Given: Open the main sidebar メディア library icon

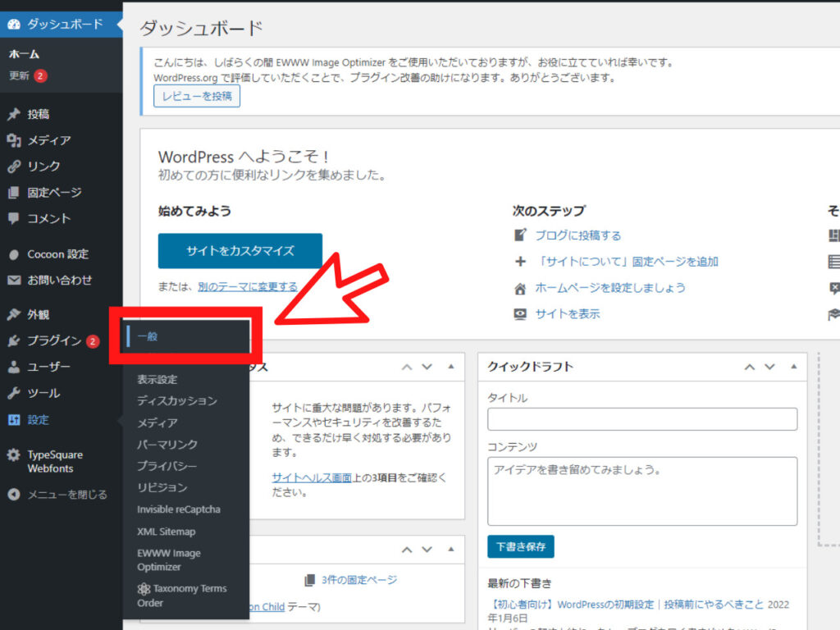Looking at the screenshot, I should (x=14, y=140).
